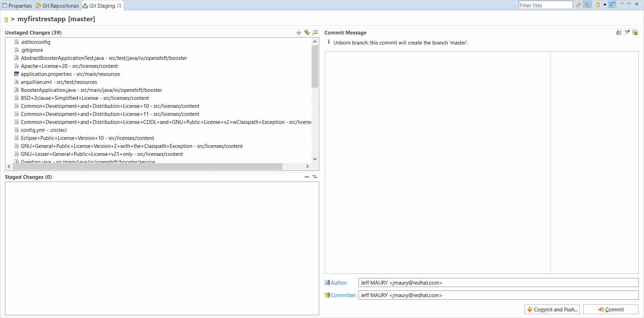
Task: Open the switch repository dropdown arrow
Action: 605,5
